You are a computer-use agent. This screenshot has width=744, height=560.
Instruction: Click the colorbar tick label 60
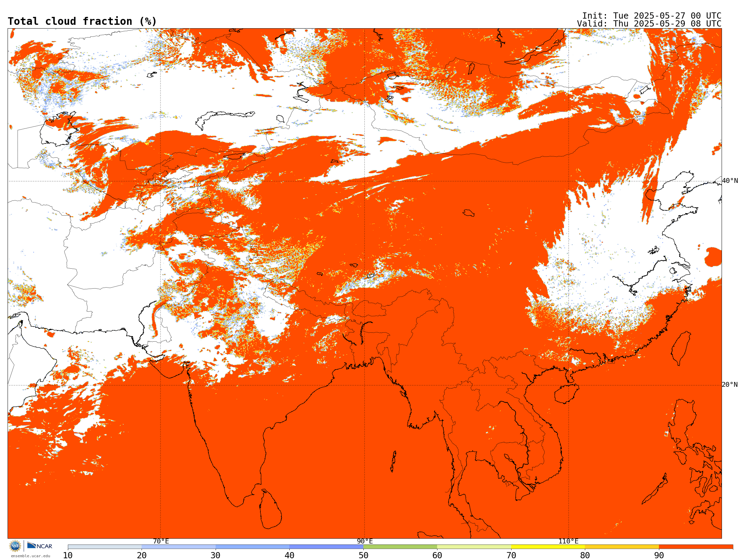point(437,556)
